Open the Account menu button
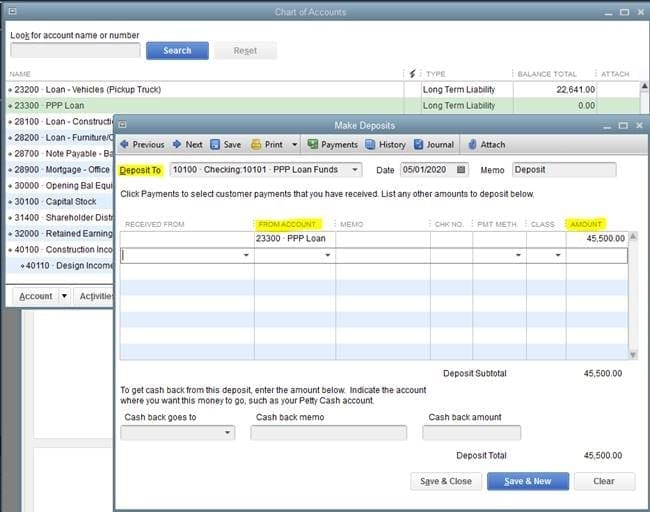Screen dimensions: 650x512 (36, 296)
